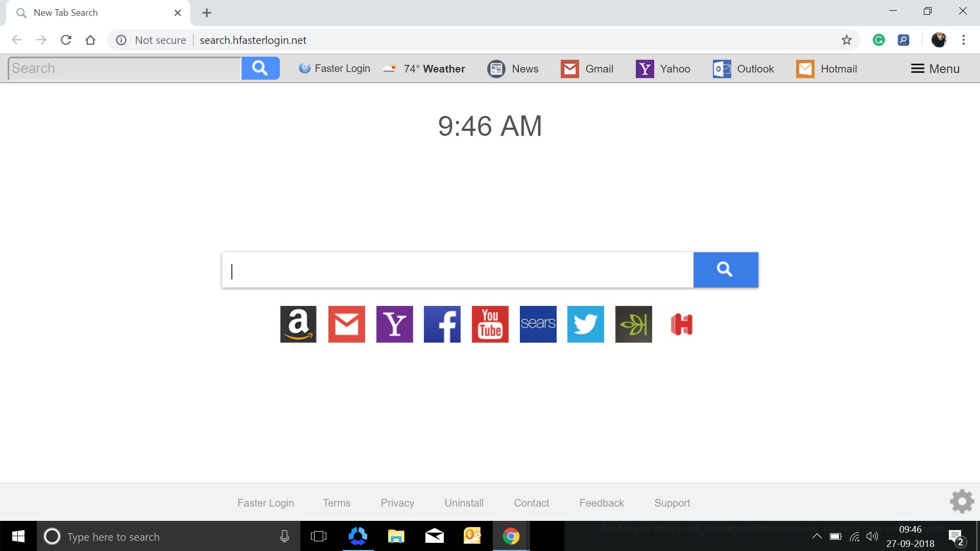This screenshot has width=980, height=551.
Task: Open Hotmail from the top toolbar
Action: click(x=826, y=68)
